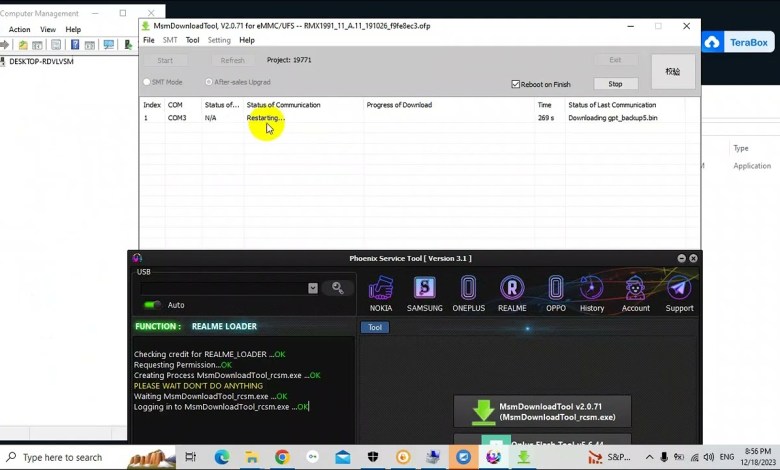Viewport: 780px width, 470px height.
Task: Open the History panel icon
Action: pos(592,290)
